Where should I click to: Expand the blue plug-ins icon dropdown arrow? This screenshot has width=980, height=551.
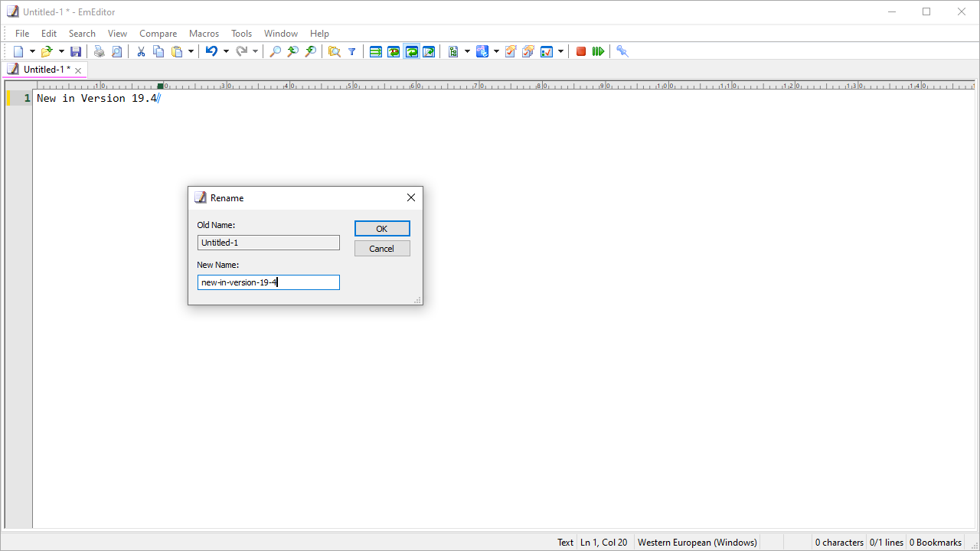coord(496,51)
